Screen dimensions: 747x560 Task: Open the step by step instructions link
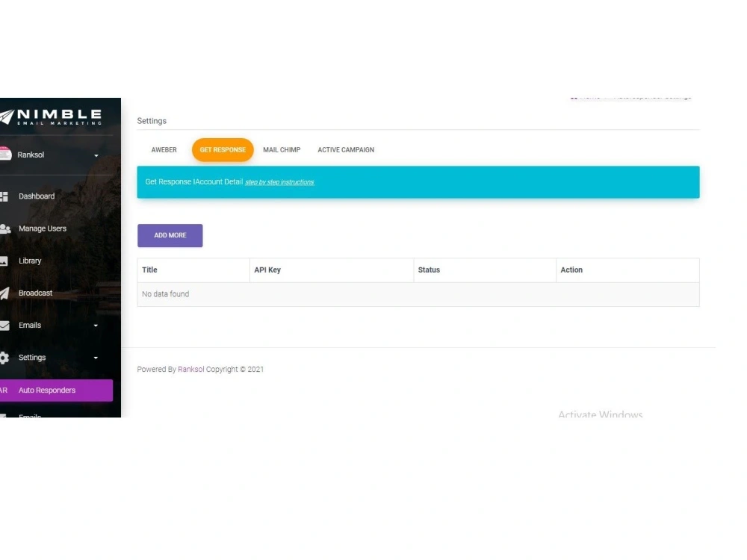(x=279, y=182)
